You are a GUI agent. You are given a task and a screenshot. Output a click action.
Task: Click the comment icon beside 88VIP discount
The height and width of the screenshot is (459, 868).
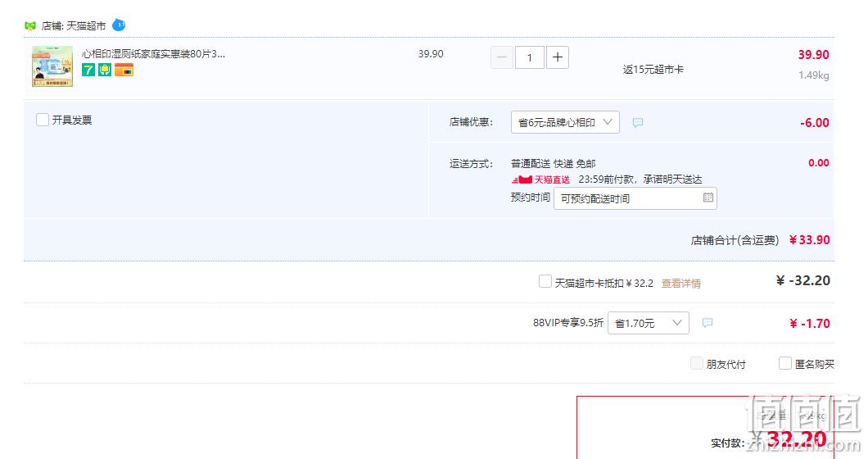[x=707, y=323]
